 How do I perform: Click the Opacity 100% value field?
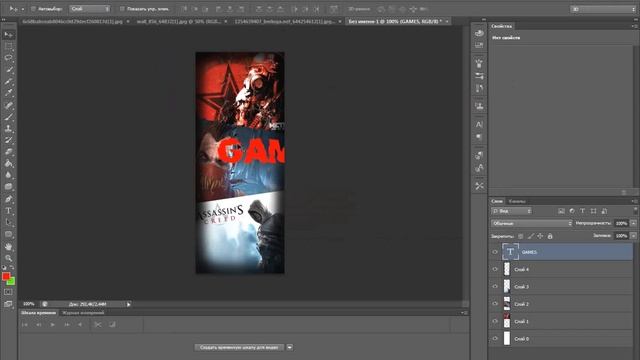point(621,223)
